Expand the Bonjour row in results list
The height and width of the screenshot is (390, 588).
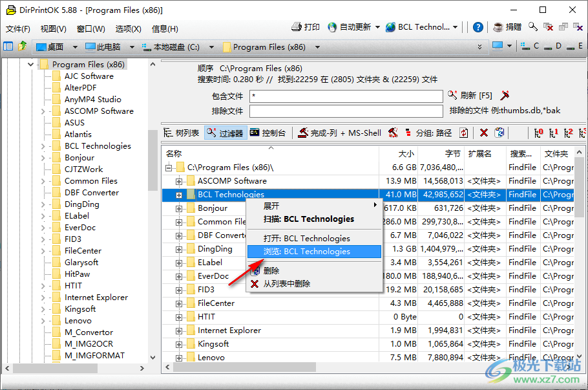click(x=179, y=208)
